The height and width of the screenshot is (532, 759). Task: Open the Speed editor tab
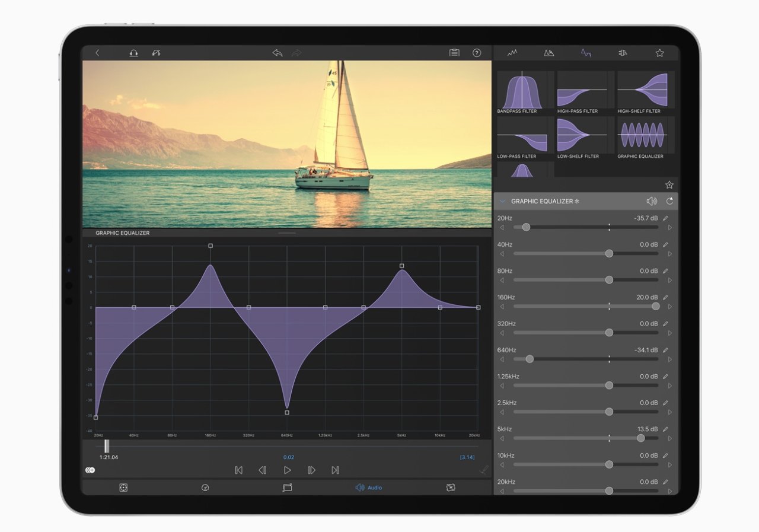coord(205,488)
